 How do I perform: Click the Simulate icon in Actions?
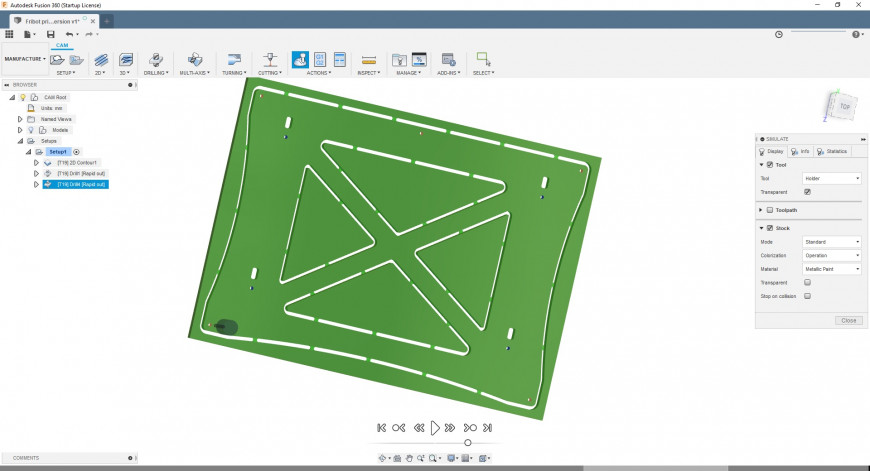[300, 59]
